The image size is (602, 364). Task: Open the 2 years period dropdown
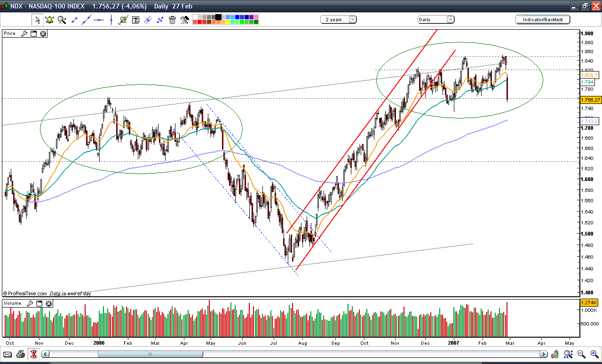coord(339,19)
